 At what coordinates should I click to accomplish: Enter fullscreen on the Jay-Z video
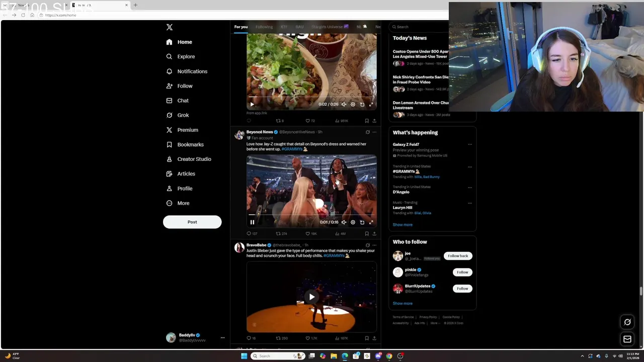click(x=371, y=222)
